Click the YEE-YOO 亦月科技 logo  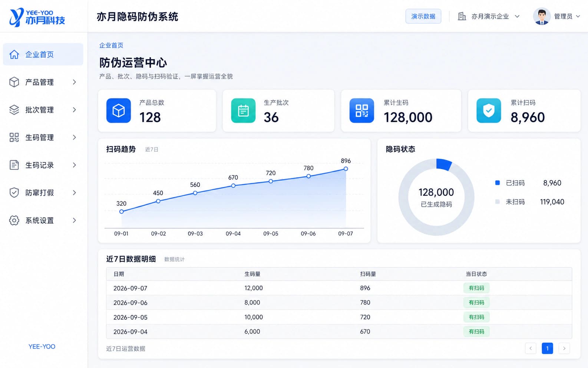click(x=37, y=17)
